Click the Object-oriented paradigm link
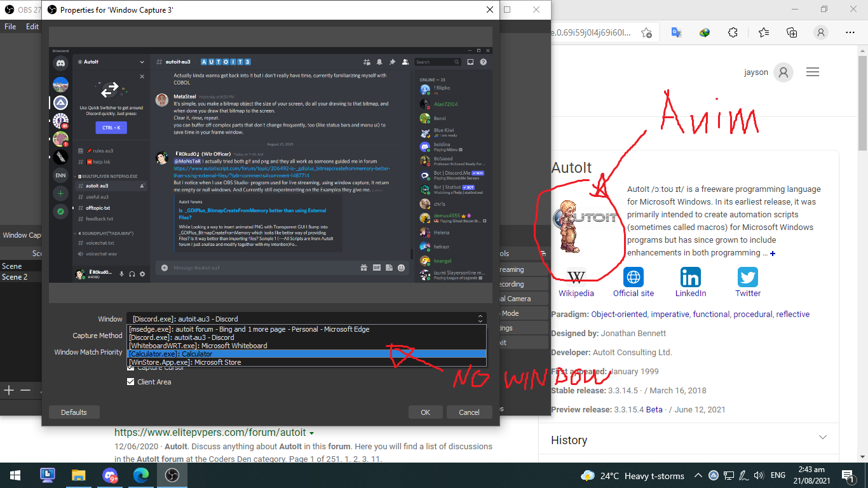The image size is (868, 488). click(x=619, y=314)
